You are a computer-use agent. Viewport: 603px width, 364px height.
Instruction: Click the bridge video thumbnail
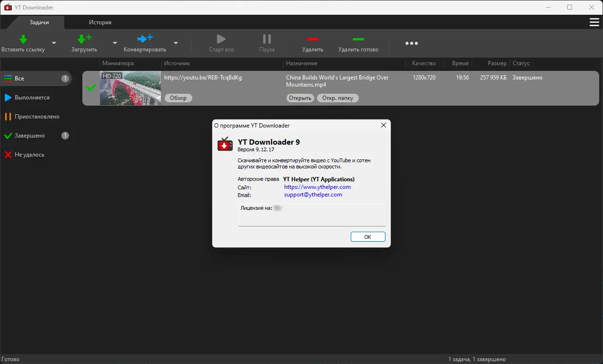pos(130,88)
